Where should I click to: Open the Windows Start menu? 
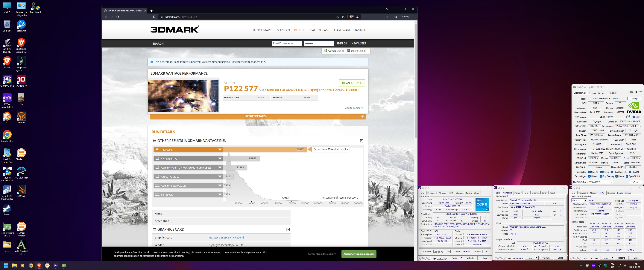point(6,265)
